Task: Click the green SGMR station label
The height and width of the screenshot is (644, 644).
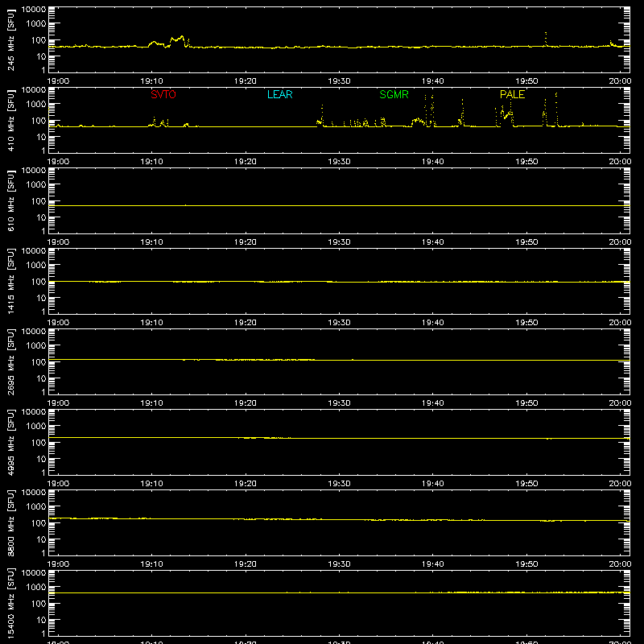Action: (394, 94)
